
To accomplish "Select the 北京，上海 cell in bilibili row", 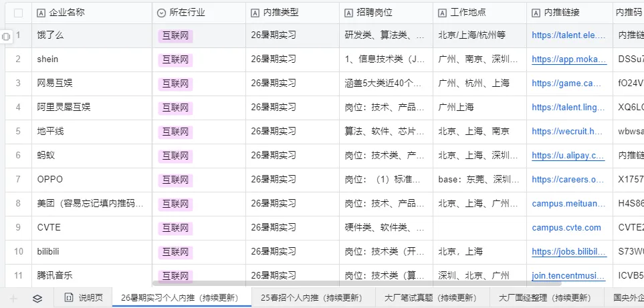I will [x=479, y=253].
